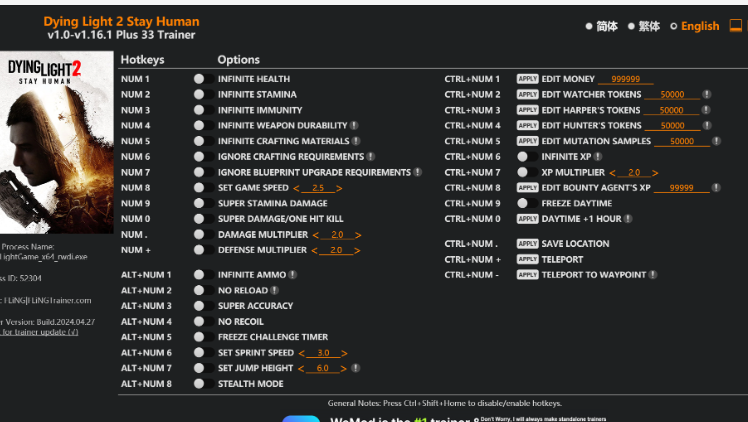Click the Options column header text
Image resolution: width=748 pixels, height=422 pixels.
point(239,60)
